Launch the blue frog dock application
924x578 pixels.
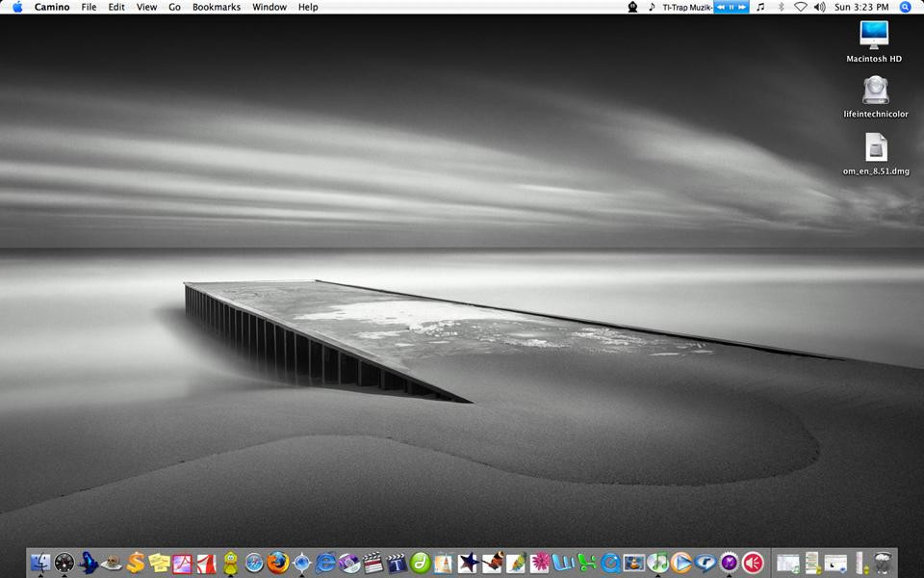pyautogui.click(x=88, y=563)
